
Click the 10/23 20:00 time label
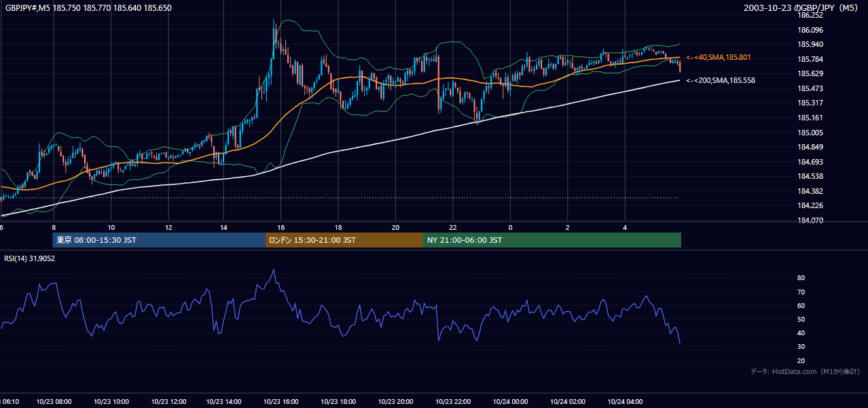click(395, 402)
